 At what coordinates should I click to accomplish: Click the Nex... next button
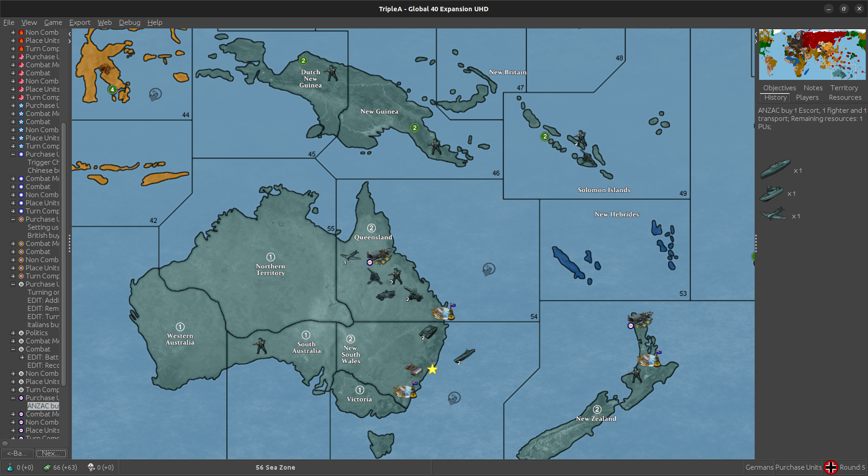51,453
